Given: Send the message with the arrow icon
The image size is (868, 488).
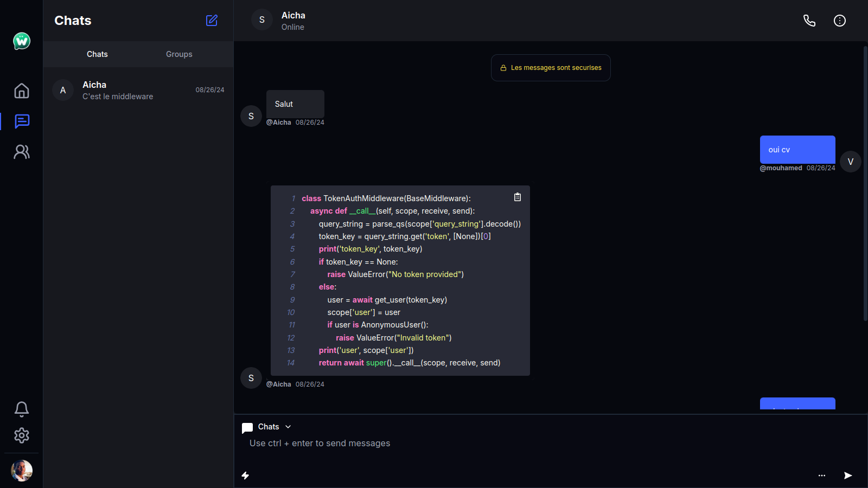Looking at the screenshot, I should 847,476.
